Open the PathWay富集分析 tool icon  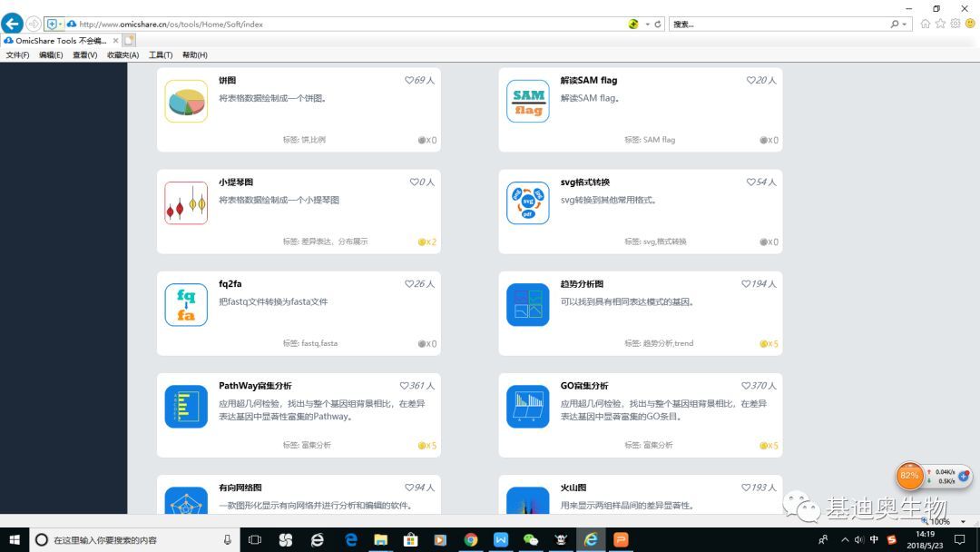186,407
